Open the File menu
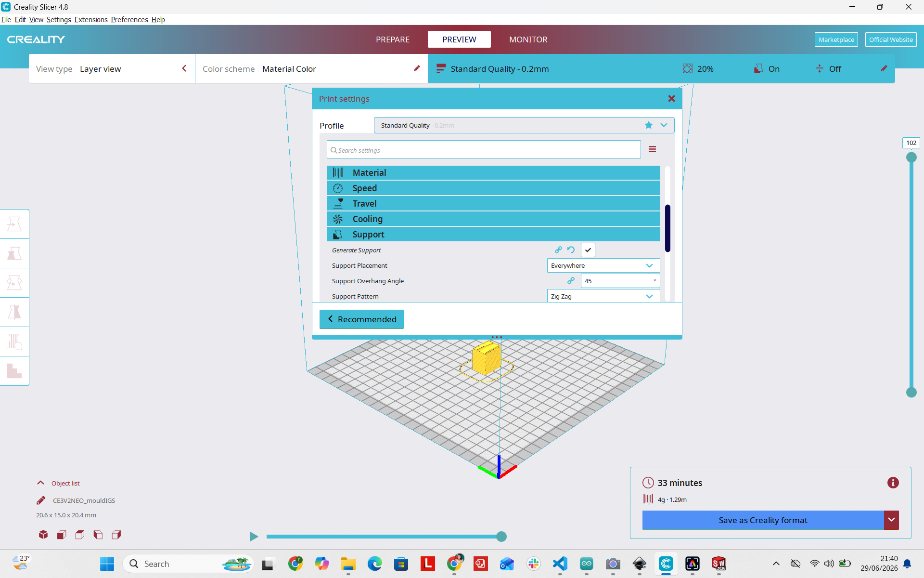The height and width of the screenshot is (578, 924). coord(6,20)
